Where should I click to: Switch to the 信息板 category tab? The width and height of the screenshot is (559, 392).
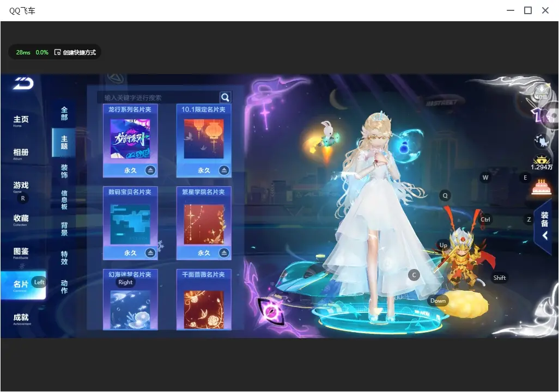click(64, 200)
